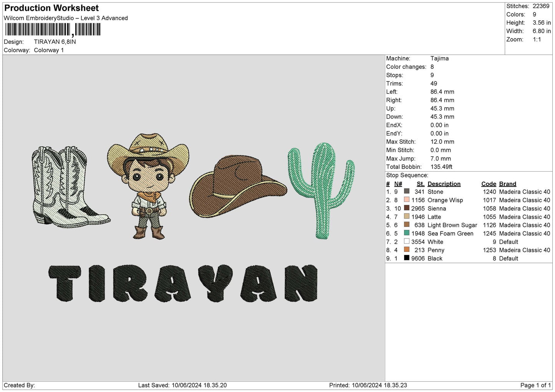Screen dimensions: 555x392
Task: Click the Up value 45.3 mm
Action: (x=442, y=109)
